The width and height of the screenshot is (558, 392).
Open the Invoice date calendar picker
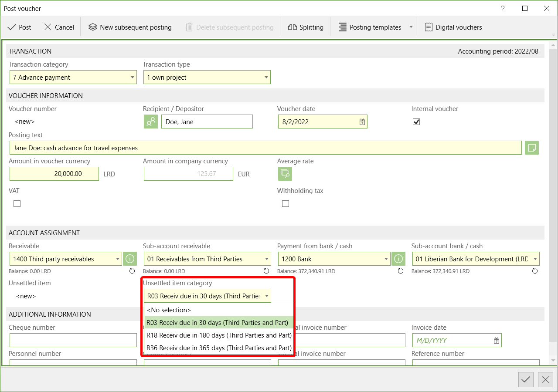tap(497, 340)
